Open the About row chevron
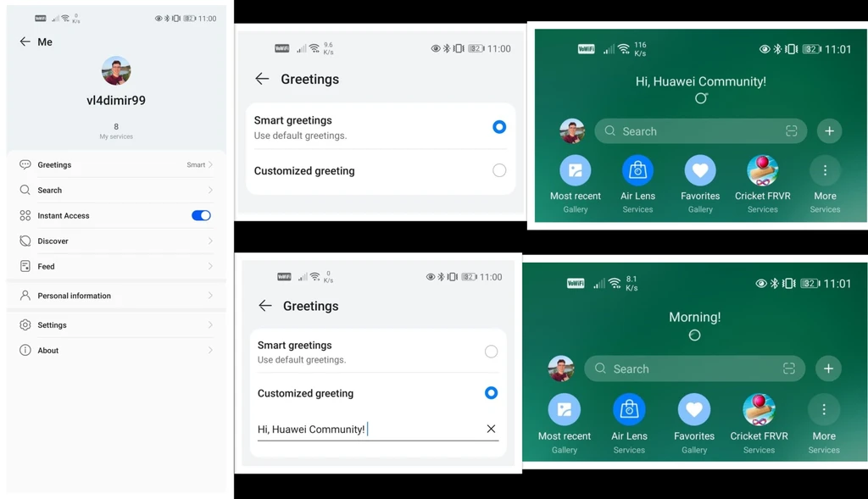The image size is (868, 499). click(x=210, y=350)
